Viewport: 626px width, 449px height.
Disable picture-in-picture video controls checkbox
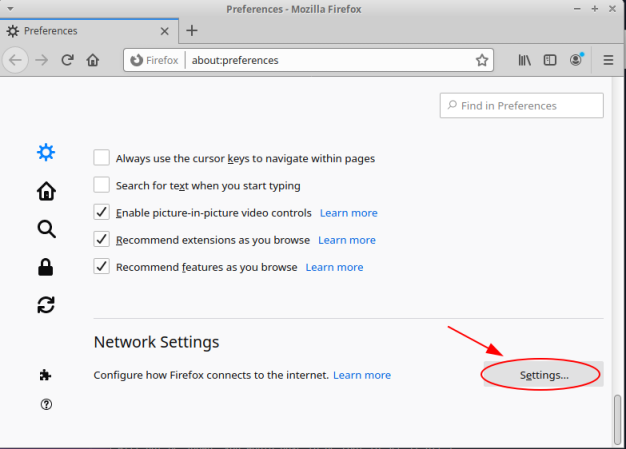101,212
